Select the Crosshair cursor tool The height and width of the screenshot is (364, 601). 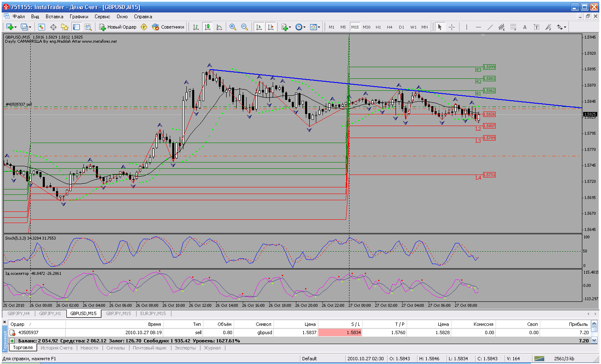pos(452,27)
